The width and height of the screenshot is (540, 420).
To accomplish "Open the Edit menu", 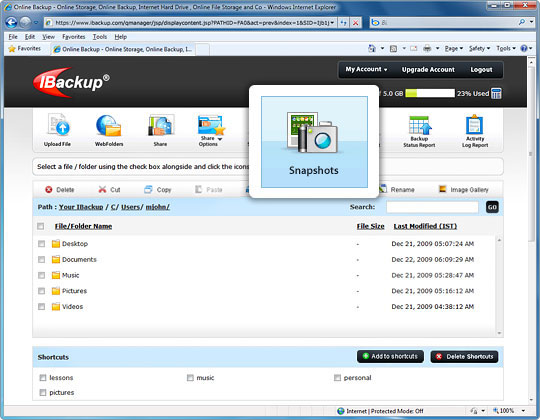I will (x=30, y=36).
